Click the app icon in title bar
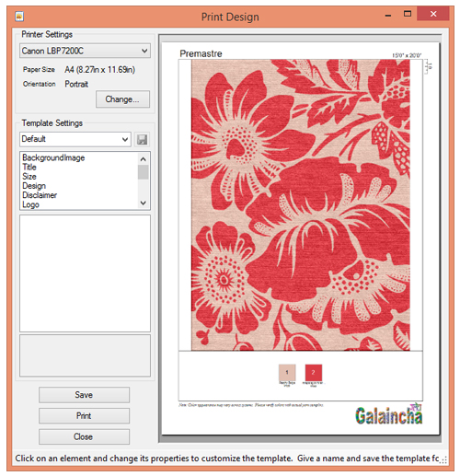Screen dimensions: 460x476 point(19,16)
